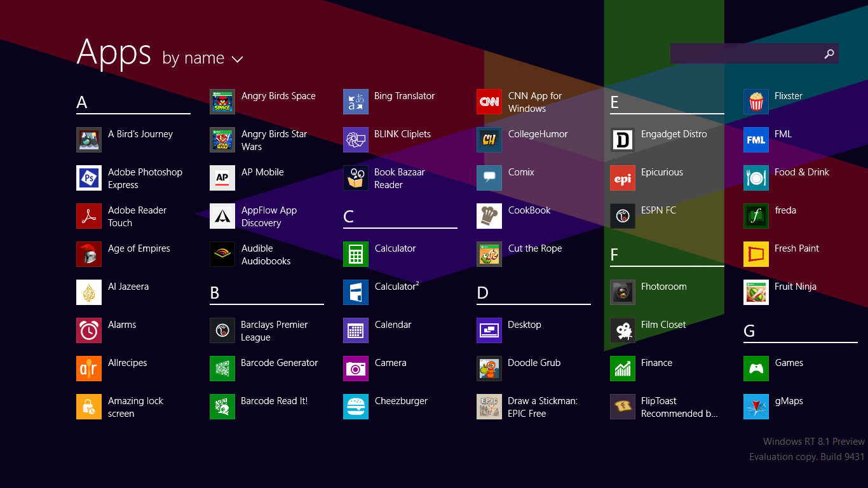Jump via the letter A group header
Screen dimensions: 868x488
133,102
